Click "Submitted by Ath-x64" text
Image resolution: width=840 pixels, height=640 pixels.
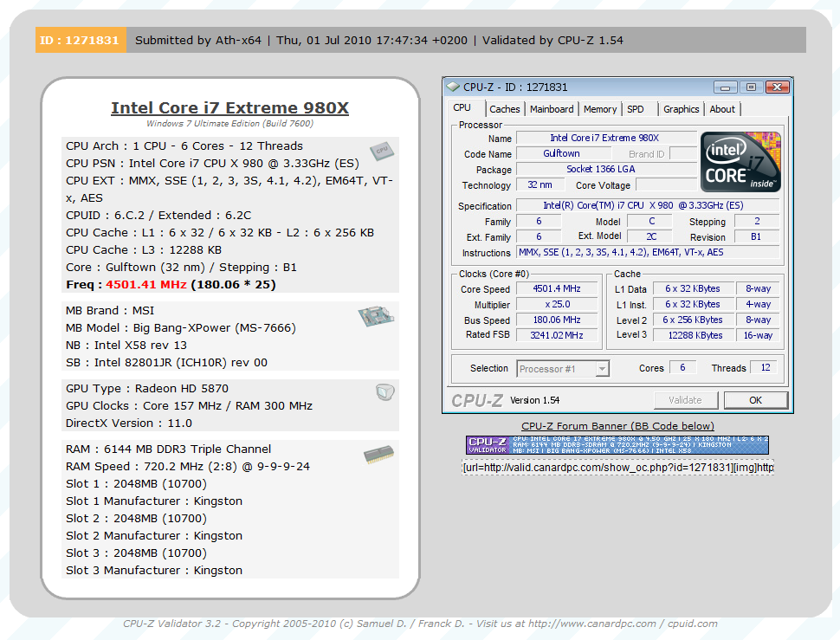(198, 40)
